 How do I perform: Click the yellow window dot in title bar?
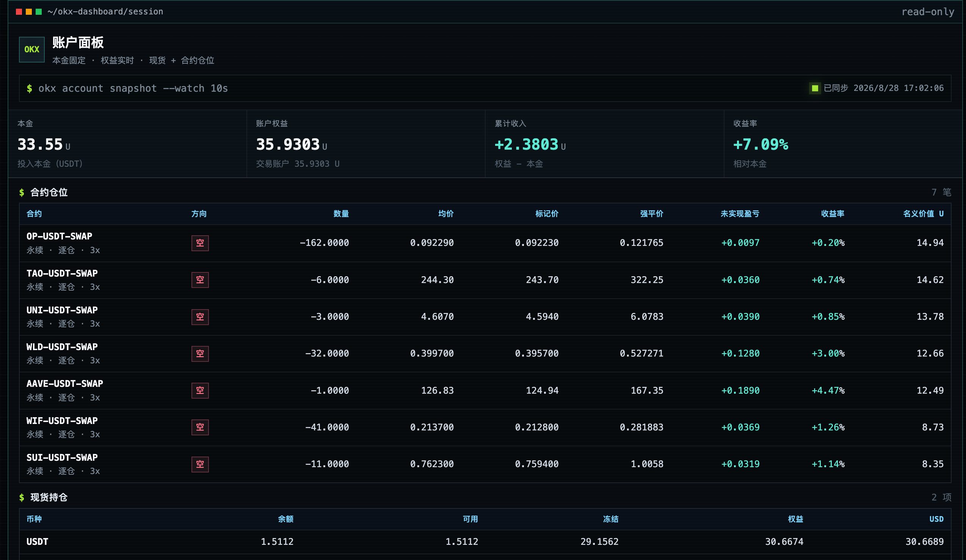point(29,12)
